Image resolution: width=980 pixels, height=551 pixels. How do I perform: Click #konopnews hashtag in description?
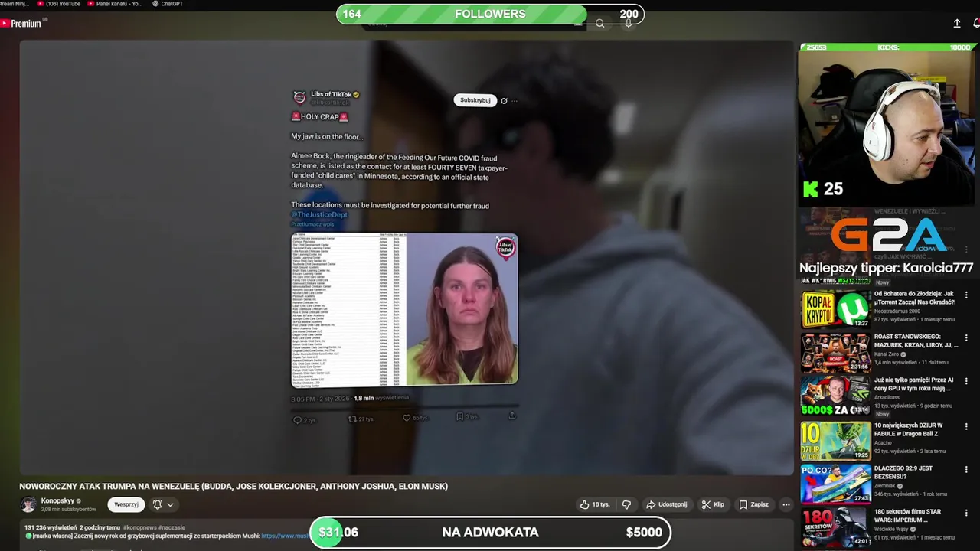pyautogui.click(x=140, y=527)
